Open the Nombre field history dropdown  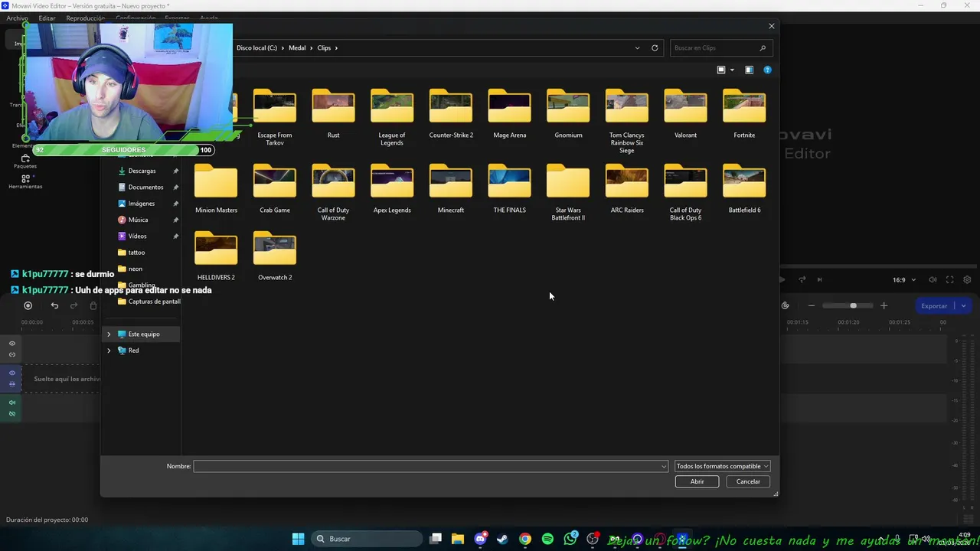click(x=664, y=466)
